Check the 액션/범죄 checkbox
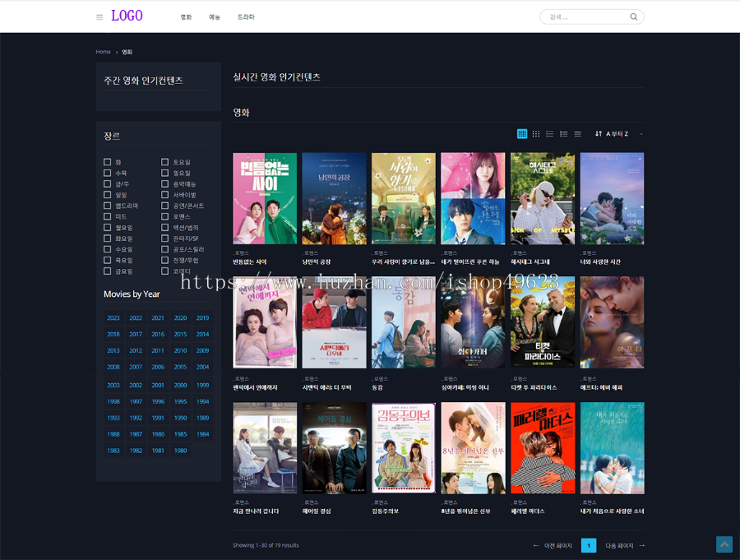Viewport: 740px width, 560px height. click(x=164, y=228)
